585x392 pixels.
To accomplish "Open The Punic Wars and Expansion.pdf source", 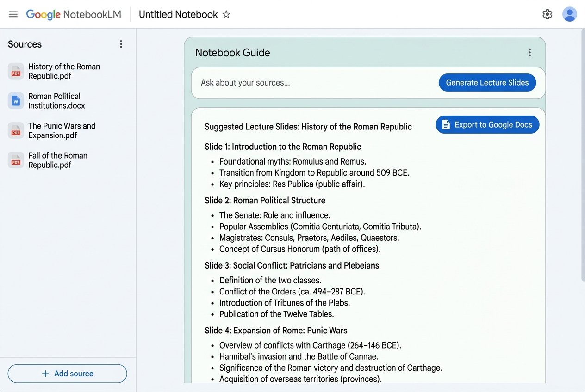I will click(62, 130).
